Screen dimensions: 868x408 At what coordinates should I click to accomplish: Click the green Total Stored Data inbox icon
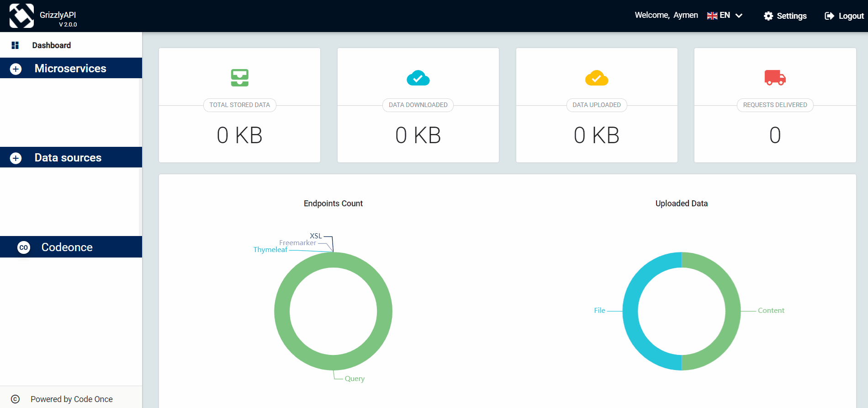[x=240, y=78]
